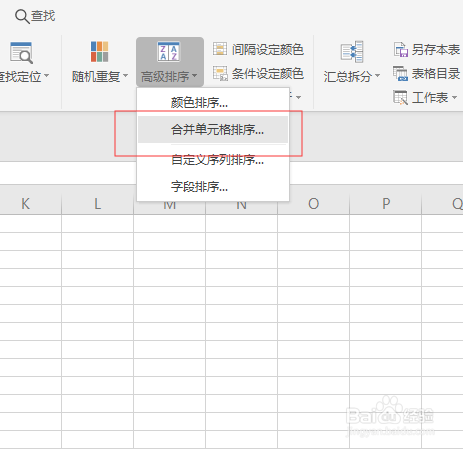Choose 颜色排序... from the sort menu
Screen dimensions: 463x449
tap(213, 102)
